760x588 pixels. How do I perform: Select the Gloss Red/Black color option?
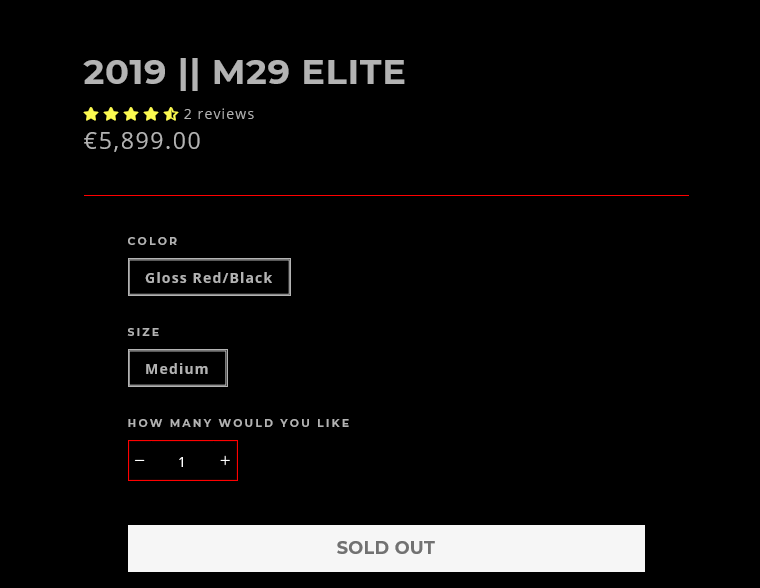tap(209, 277)
